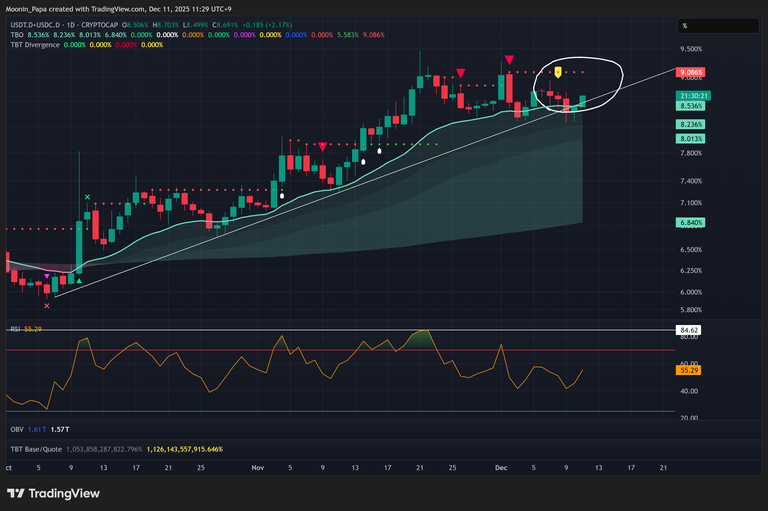Click the TBO indicator legend name
Viewport: 768px width, 511px height.
pyautogui.click(x=16, y=32)
